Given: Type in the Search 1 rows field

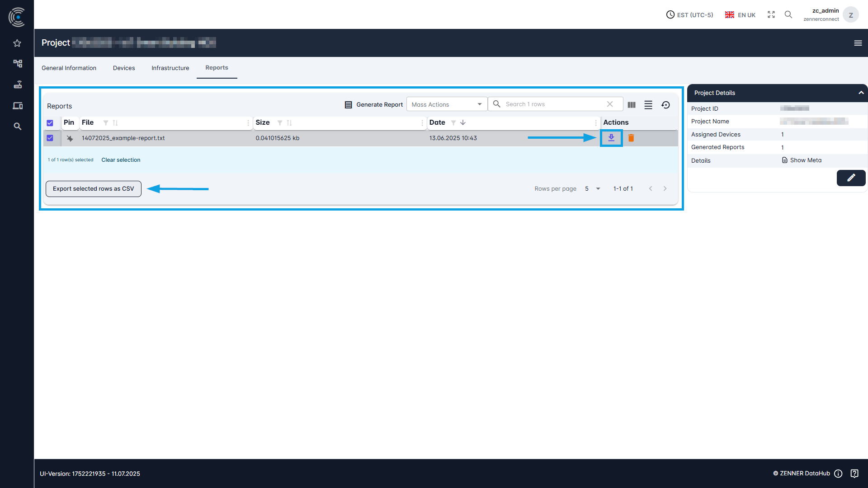Looking at the screenshot, I should coord(552,104).
